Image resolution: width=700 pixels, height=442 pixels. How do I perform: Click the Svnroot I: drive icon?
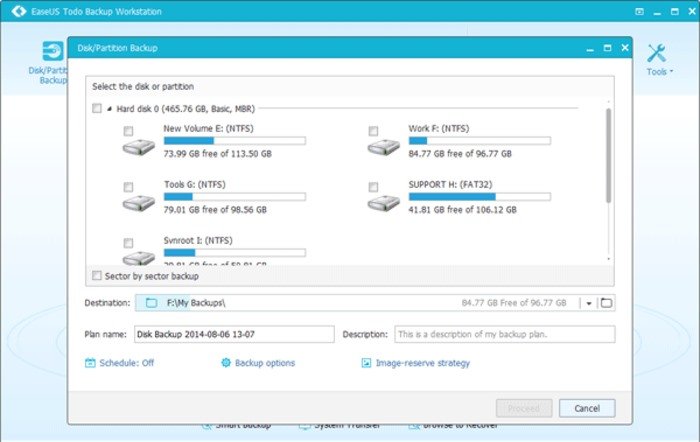(x=139, y=258)
